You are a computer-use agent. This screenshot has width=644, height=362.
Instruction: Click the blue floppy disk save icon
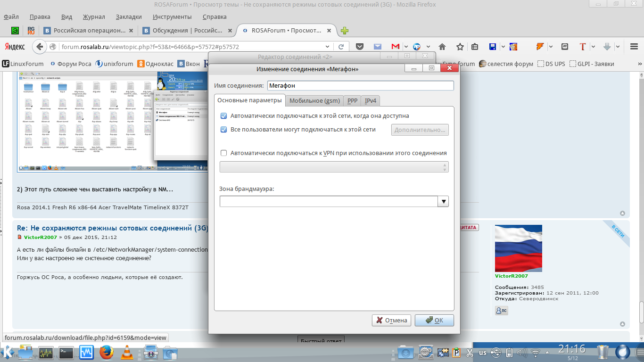493,47
